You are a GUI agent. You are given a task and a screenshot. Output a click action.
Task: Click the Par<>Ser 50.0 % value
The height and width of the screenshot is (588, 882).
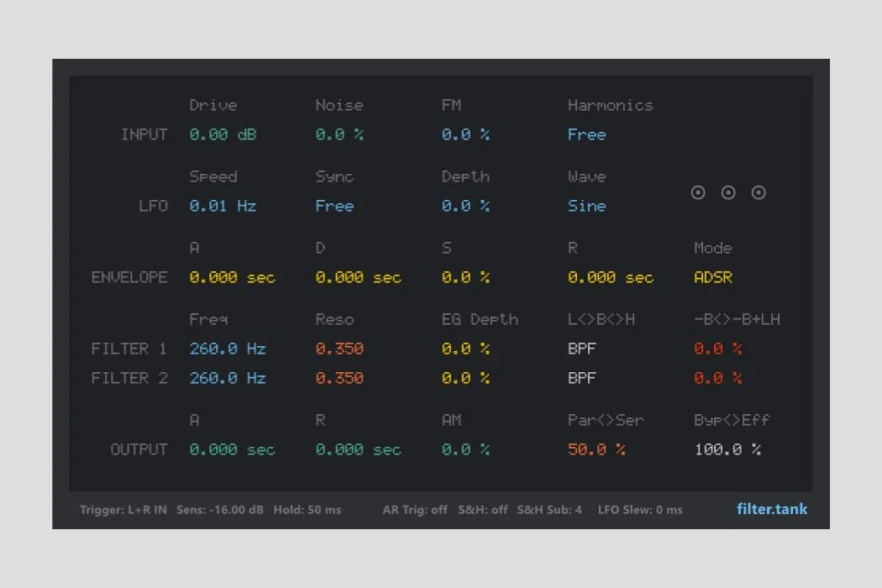(x=596, y=449)
